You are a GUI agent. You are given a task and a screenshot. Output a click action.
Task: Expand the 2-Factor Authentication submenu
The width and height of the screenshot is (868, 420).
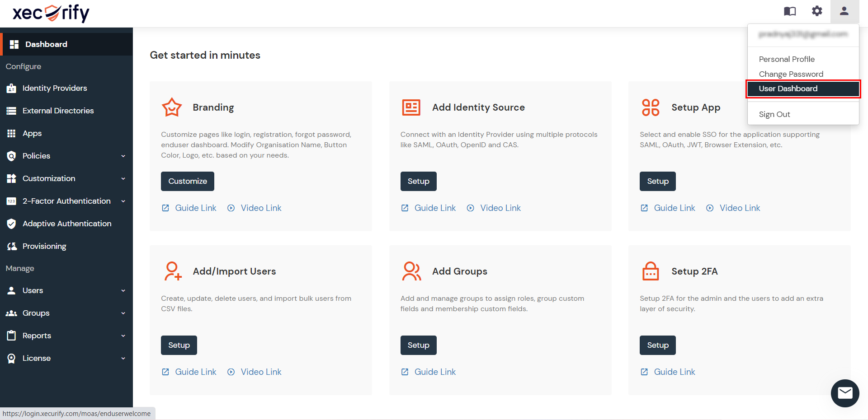[x=123, y=201]
